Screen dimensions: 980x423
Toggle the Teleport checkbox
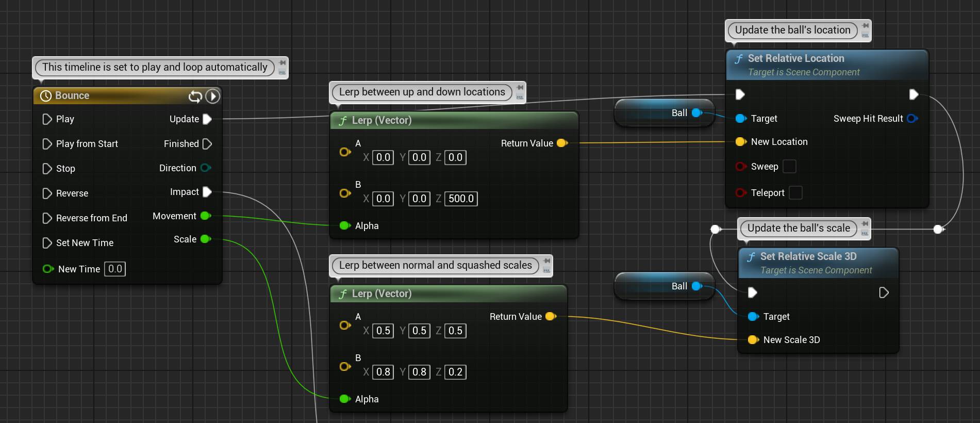pos(796,192)
